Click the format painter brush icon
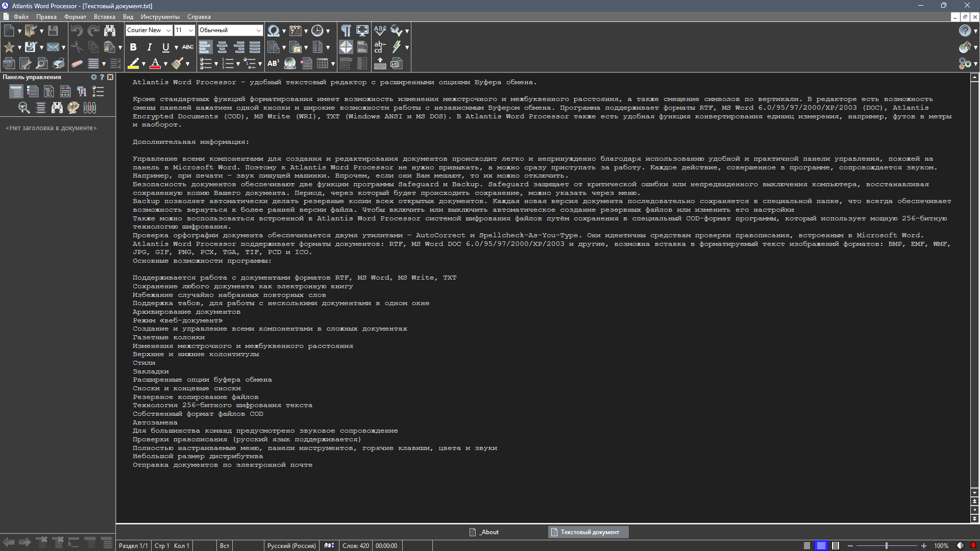Image resolution: width=980 pixels, height=551 pixels. pyautogui.click(x=177, y=63)
